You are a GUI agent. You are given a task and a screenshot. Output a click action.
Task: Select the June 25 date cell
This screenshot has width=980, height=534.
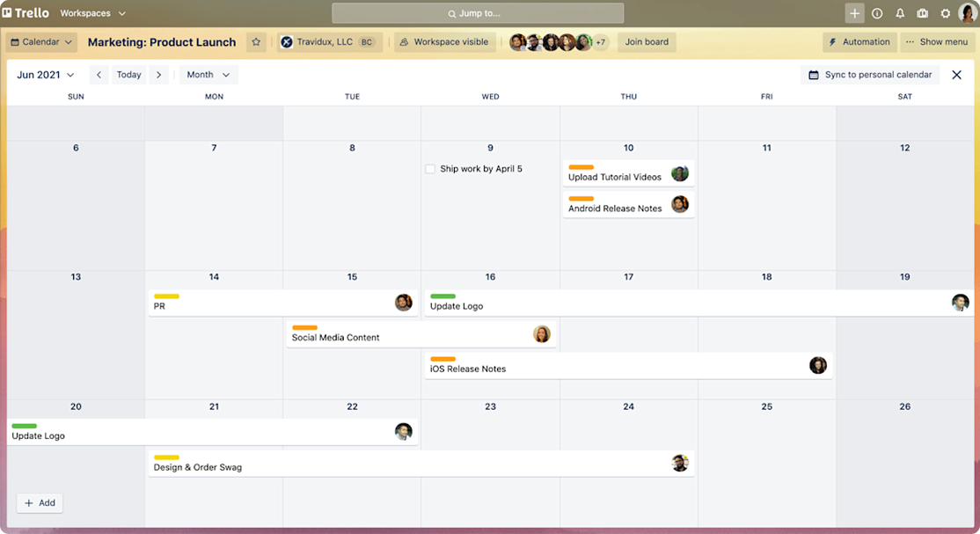point(767,464)
